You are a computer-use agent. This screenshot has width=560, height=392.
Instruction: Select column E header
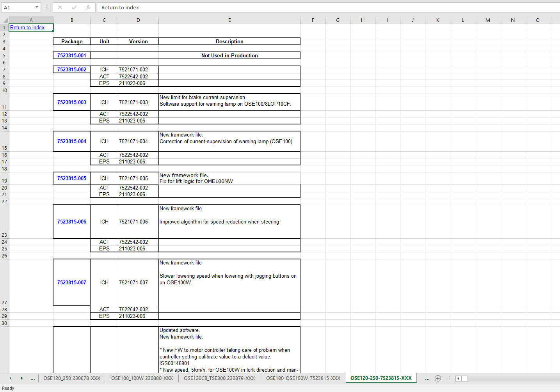tap(229, 20)
